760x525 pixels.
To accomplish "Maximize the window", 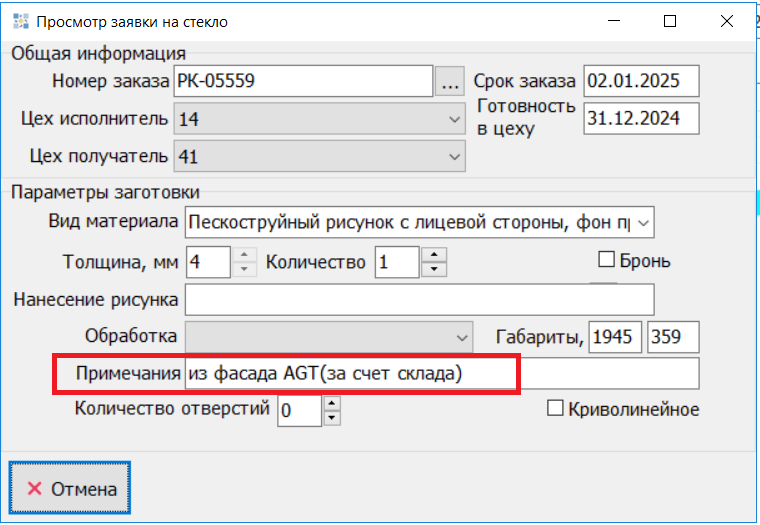I will coord(670,21).
